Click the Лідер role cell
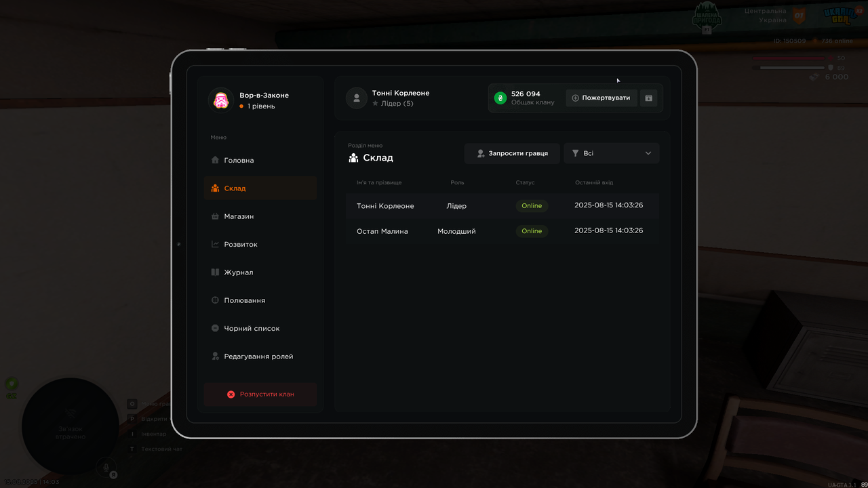This screenshot has width=868, height=488. [456, 206]
